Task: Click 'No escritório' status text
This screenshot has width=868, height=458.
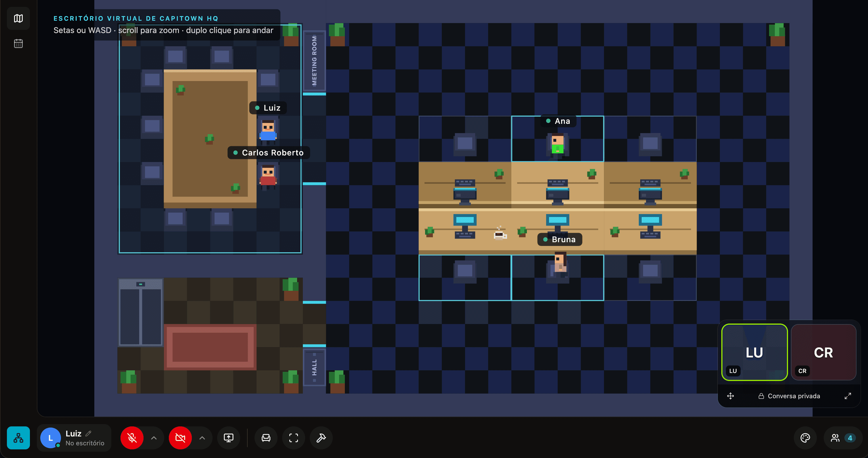Action: click(x=85, y=443)
